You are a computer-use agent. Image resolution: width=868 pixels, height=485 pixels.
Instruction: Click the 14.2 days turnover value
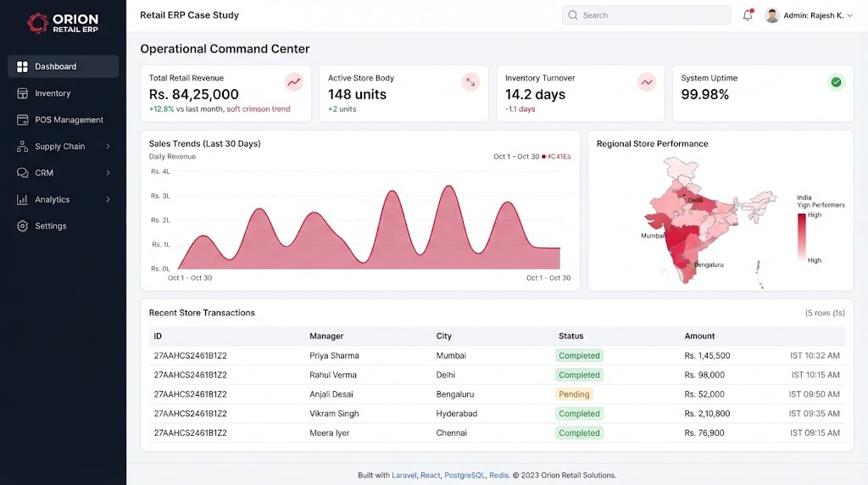point(535,94)
